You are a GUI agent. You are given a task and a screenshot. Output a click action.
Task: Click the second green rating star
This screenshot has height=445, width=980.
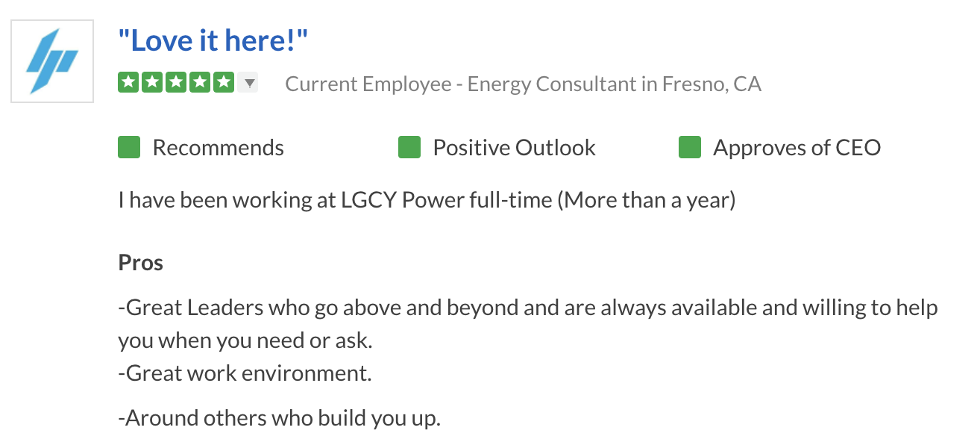(152, 82)
